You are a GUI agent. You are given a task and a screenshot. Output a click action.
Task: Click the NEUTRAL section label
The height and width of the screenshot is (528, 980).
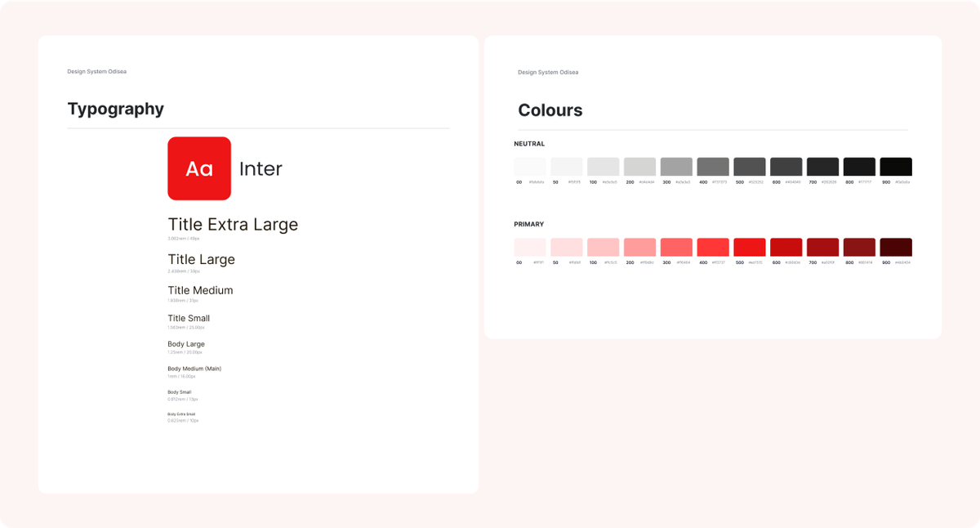(529, 144)
